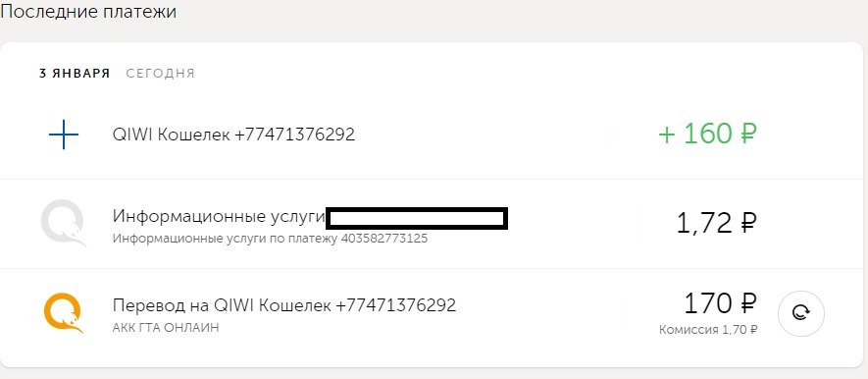Click the АКК ГТА ОНЛАИН comment text
The height and width of the screenshot is (379, 868).
[166, 328]
